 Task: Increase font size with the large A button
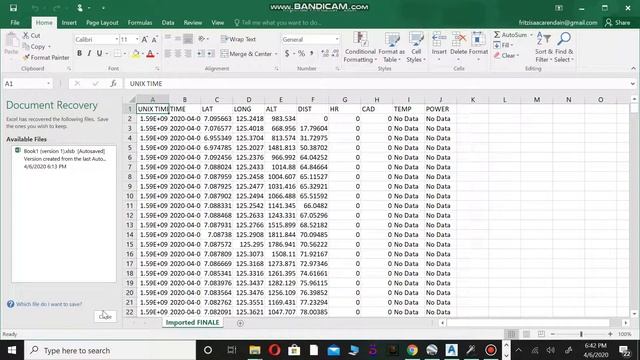144,39
